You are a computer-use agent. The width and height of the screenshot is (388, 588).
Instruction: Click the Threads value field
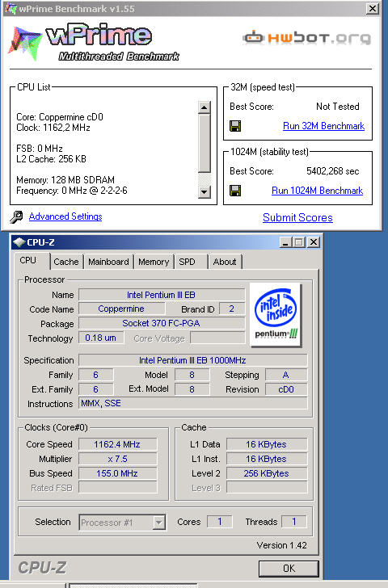[294, 522]
